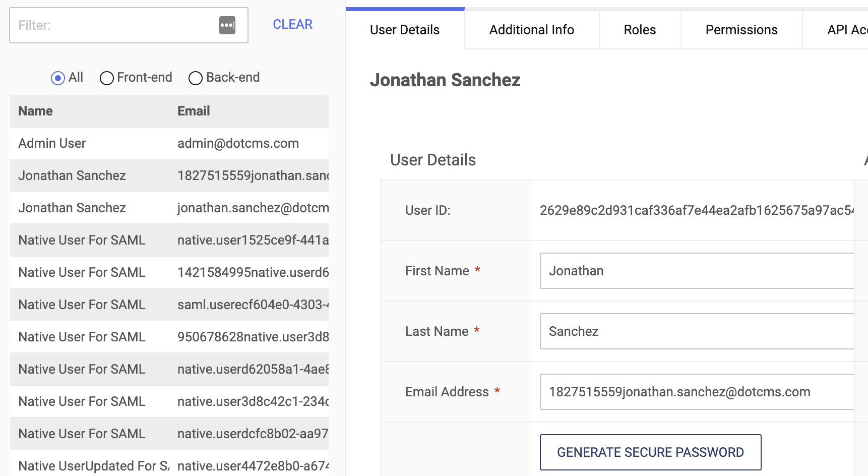This screenshot has width=868, height=476.
Task: Select the Front-end radio button
Action: pos(106,78)
